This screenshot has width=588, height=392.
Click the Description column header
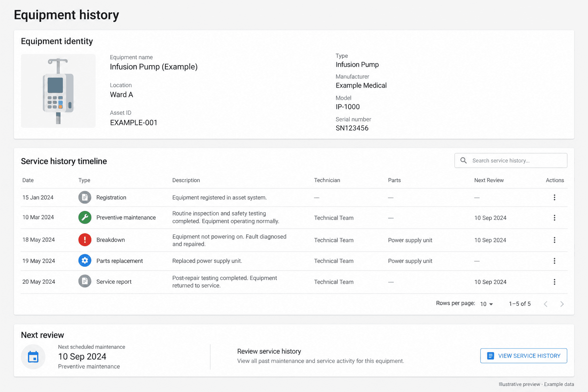(x=186, y=180)
